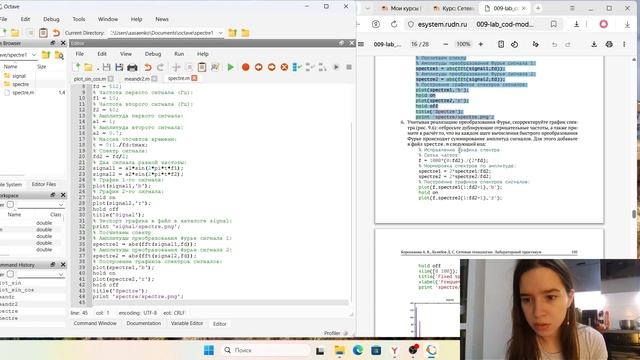Reload the browser page
The image size is (640, 360).
tap(394, 24)
